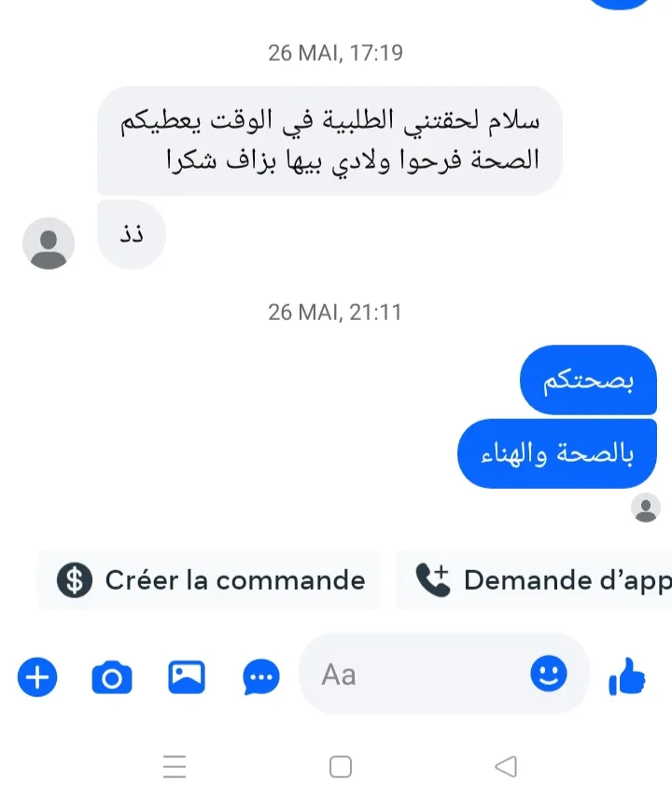Viewport: 672px width, 808px height.
Task: Tap the Android home square button
Action: pyautogui.click(x=341, y=767)
